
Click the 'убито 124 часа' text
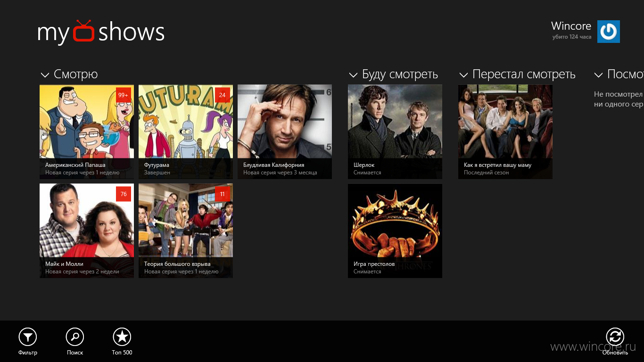pos(572,37)
